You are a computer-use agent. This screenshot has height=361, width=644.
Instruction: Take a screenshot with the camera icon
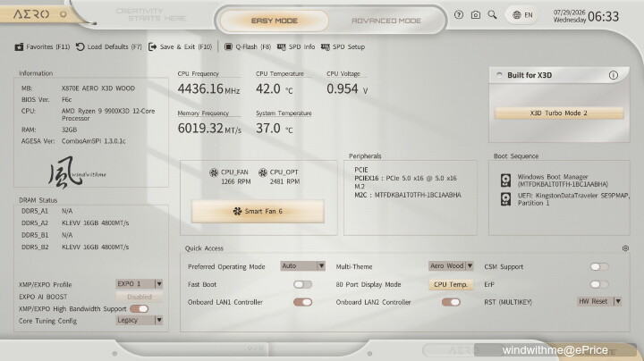coord(476,15)
